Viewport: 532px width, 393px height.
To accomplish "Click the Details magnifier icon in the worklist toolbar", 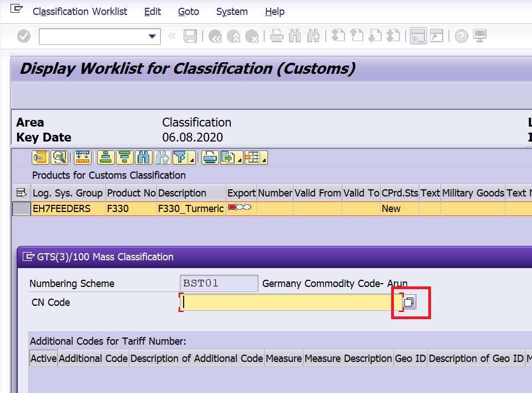I will [59, 158].
